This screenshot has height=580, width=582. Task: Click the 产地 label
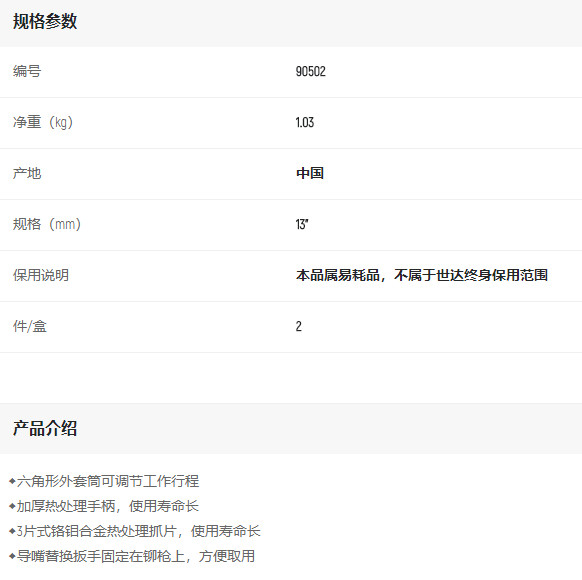(27, 173)
